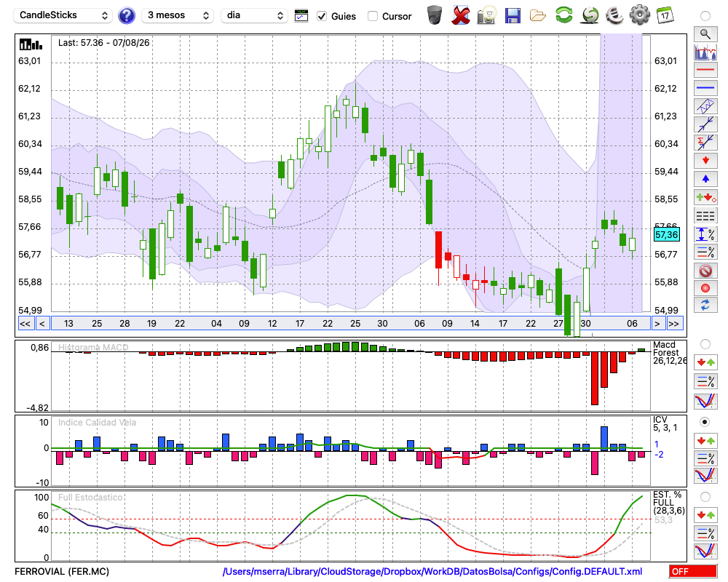This screenshot has width=728, height=582.
Task: Click the blue floppy disk save icon
Action: tap(513, 16)
